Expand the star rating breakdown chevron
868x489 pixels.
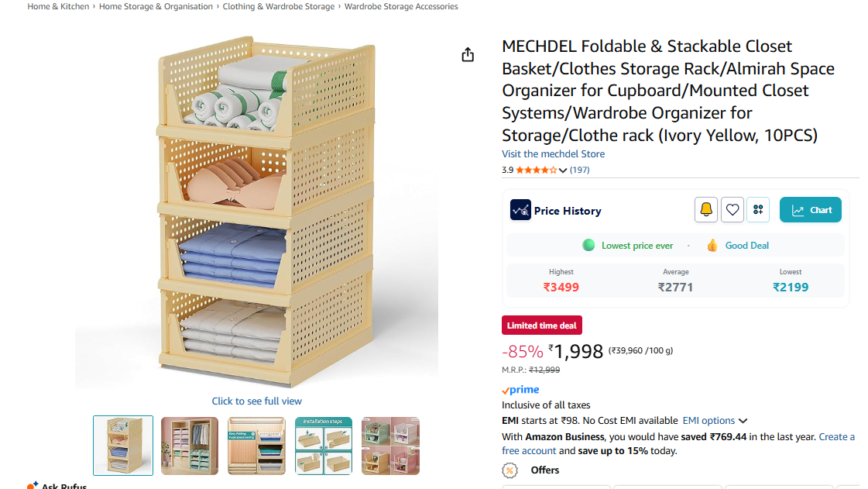coord(563,170)
